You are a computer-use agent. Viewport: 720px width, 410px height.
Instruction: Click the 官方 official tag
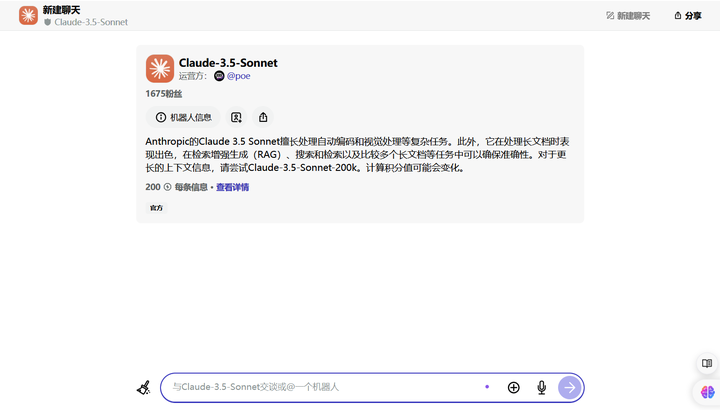pyautogui.click(x=157, y=208)
